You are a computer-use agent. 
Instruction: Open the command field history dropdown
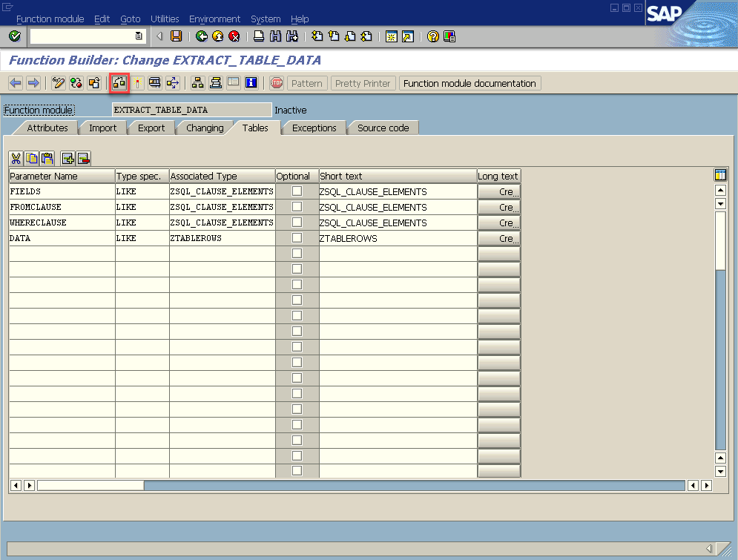pyautogui.click(x=139, y=36)
